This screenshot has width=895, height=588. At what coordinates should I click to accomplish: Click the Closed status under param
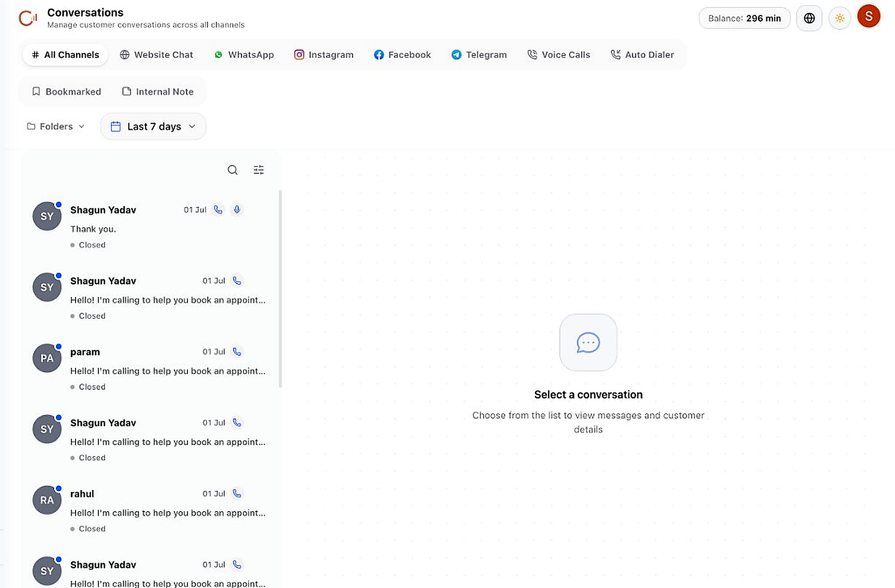click(x=88, y=387)
